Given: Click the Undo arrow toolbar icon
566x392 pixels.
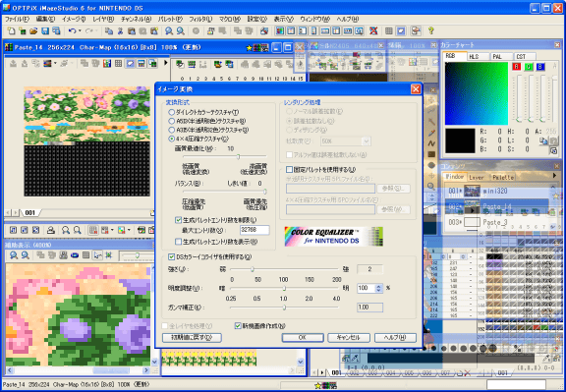Looking at the screenshot, I should [x=72, y=31].
